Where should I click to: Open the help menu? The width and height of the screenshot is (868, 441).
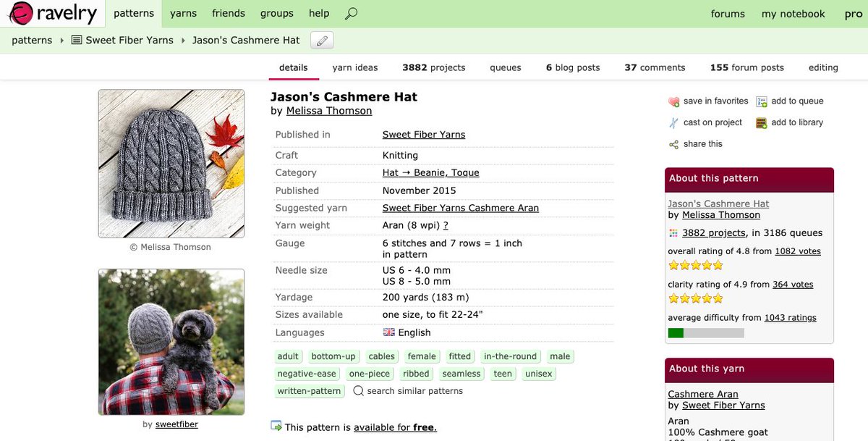(319, 14)
